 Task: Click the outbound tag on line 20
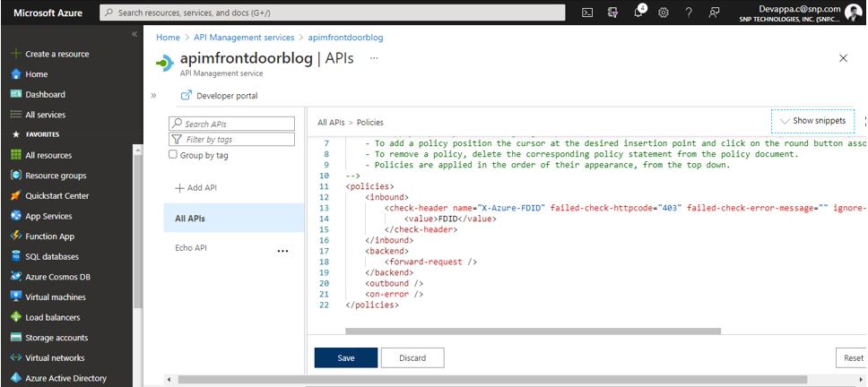click(x=395, y=284)
